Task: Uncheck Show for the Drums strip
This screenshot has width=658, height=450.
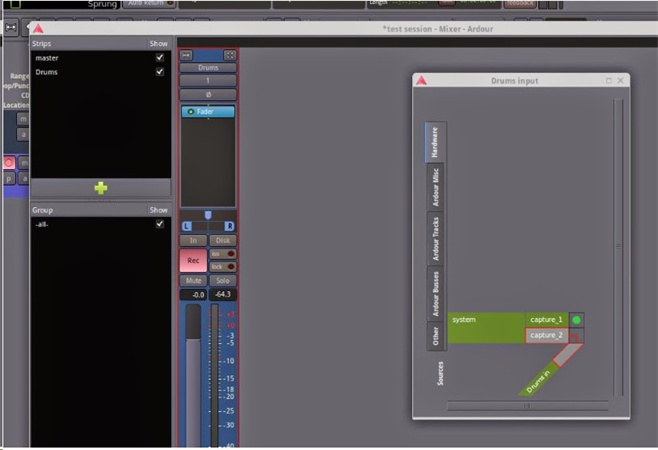Action: point(159,72)
